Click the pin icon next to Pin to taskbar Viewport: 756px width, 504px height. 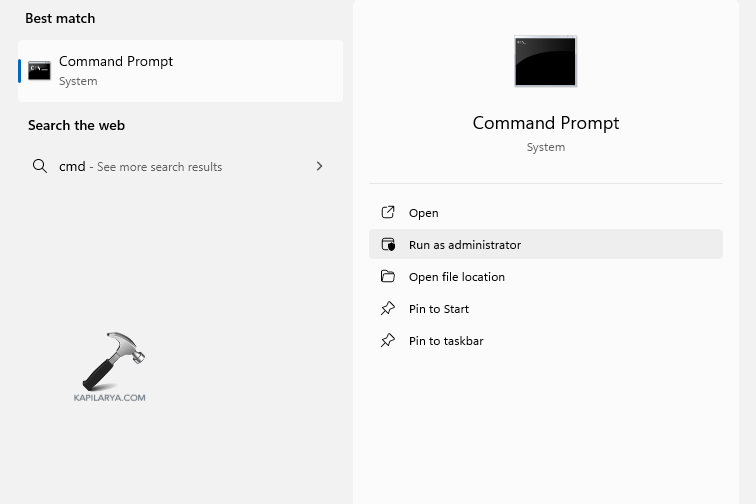click(388, 340)
